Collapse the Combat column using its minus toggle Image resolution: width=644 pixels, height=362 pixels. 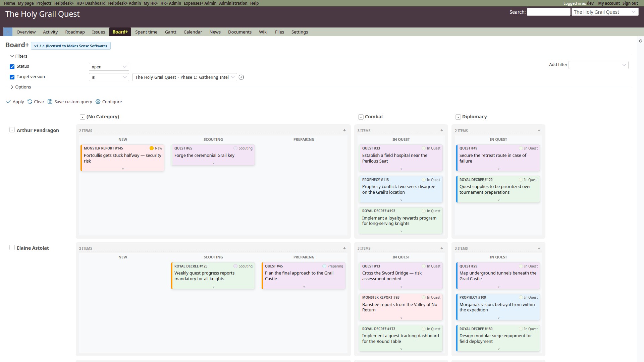(x=361, y=117)
